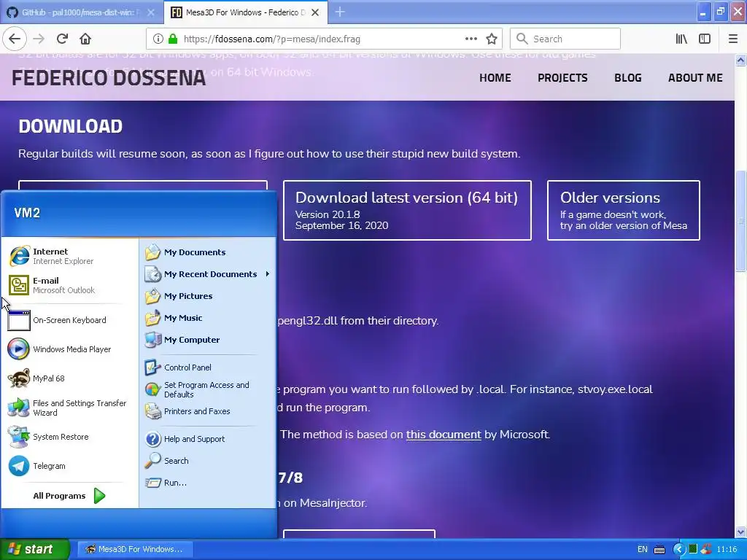Image resolution: width=747 pixels, height=560 pixels.
Task: Select Mesa3D For Windows taskbar button
Action: click(x=135, y=549)
